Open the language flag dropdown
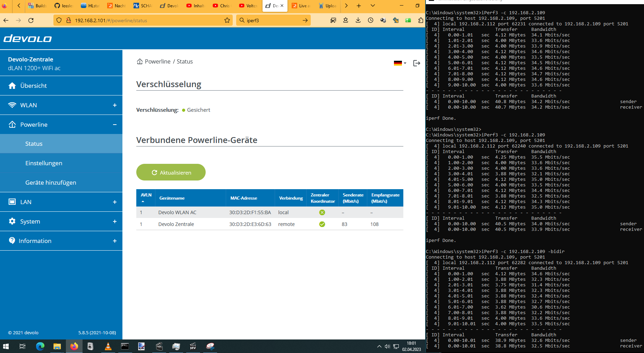The height and width of the screenshot is (353, 644). (400, 63)
